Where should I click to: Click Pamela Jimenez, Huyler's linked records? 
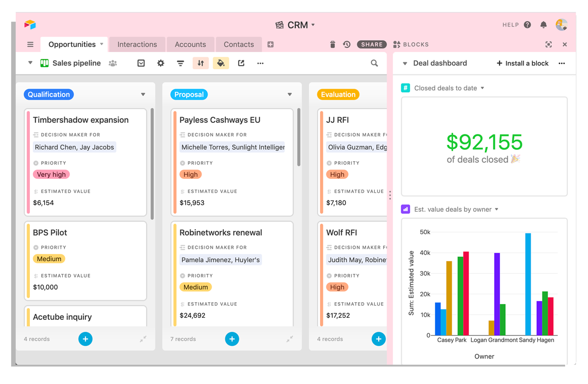(x=220, y=260)
